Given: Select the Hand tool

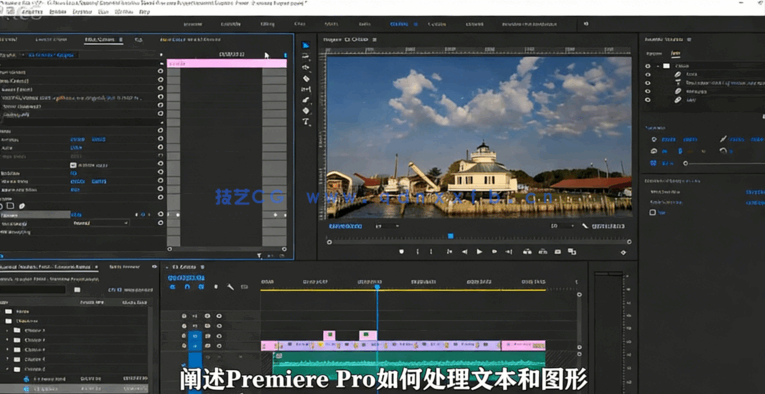Looking at the screenshot, I should (x=306, y=111).
